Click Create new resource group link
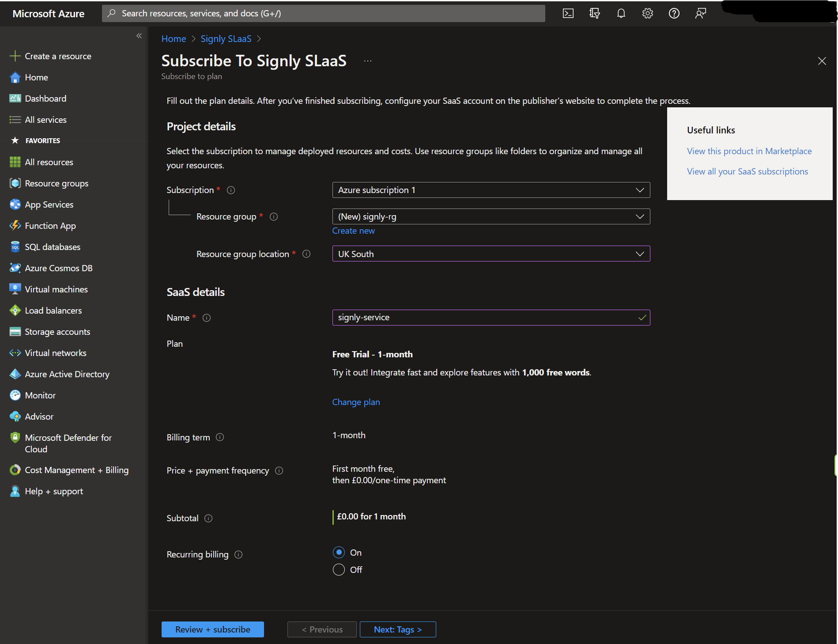 353,231
